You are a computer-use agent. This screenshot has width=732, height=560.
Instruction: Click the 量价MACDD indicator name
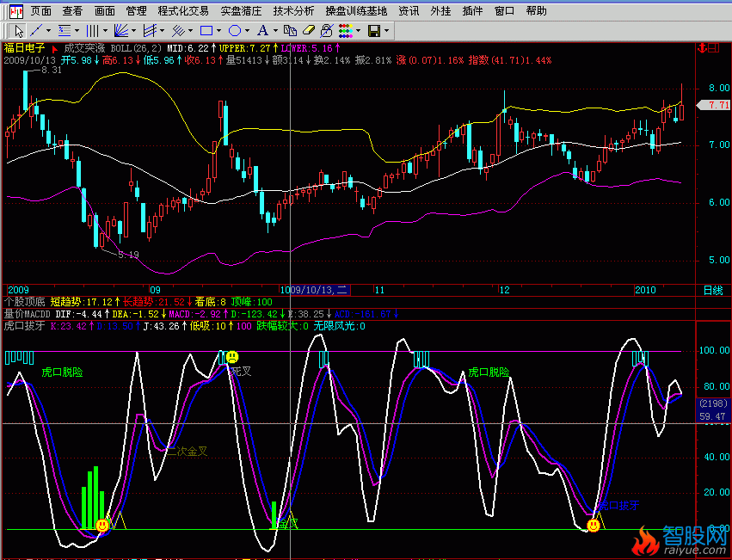[27, 314]
